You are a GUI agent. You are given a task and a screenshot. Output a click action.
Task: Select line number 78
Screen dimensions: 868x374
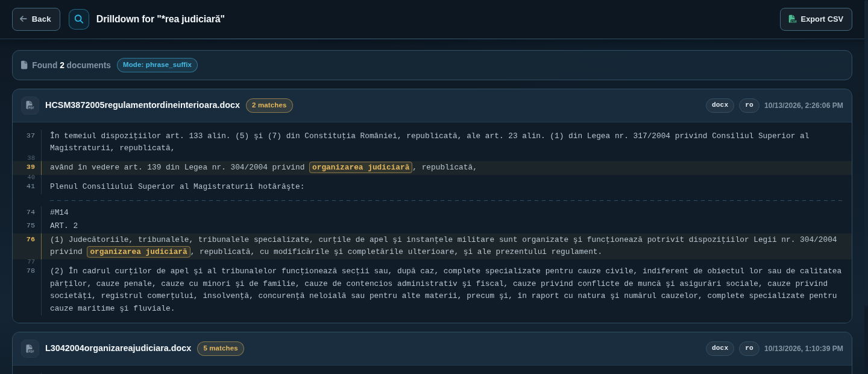click(31, 271)
